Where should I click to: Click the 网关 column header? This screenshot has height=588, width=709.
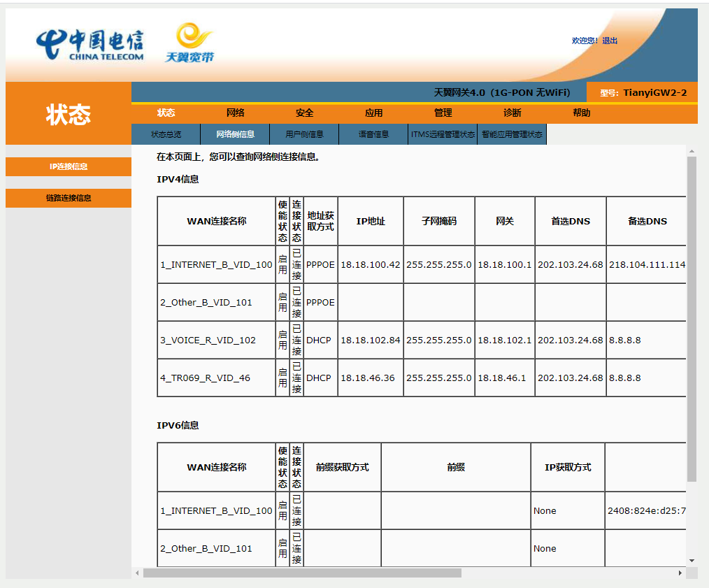505,221
